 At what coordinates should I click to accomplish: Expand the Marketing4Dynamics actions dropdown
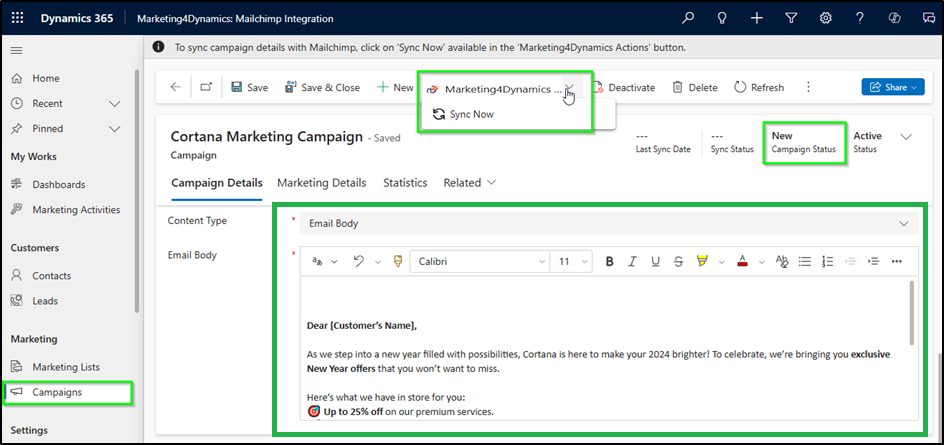(x=568, y=89)
